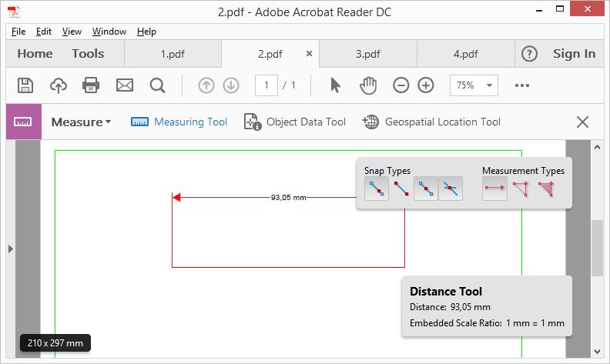610x364 pixels.
Task: Select the Perimeter measurement type
Action: [521, 189]
